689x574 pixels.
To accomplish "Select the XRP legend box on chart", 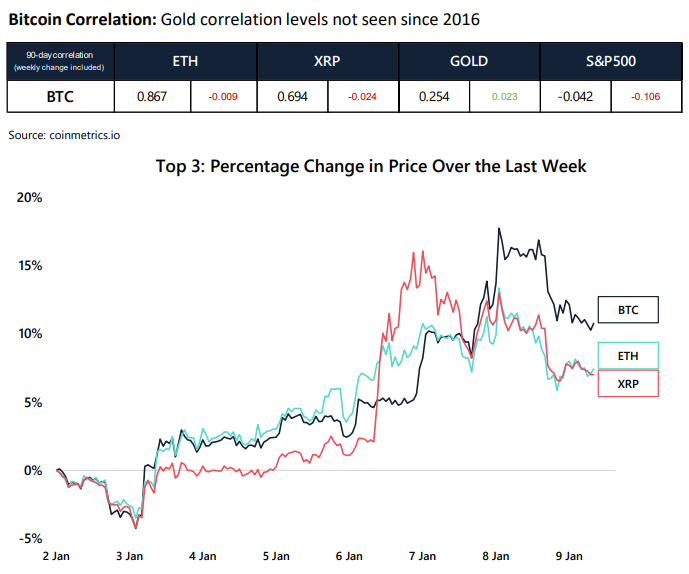I will tap(628, 383).
